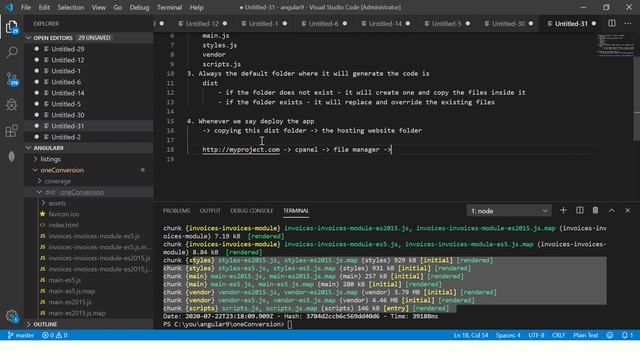Switch to the Problems panel tab

pyautogui.click(x=176, y=211)
